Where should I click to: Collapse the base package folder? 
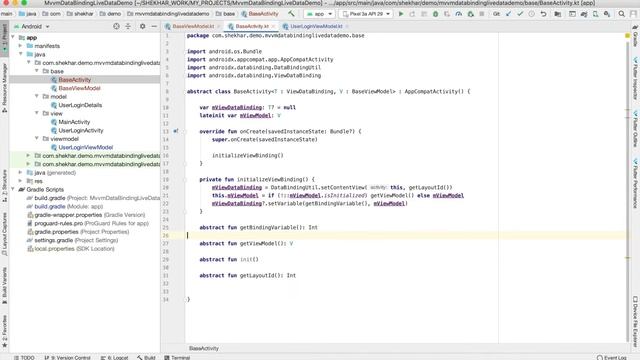[x=37, y=71]
